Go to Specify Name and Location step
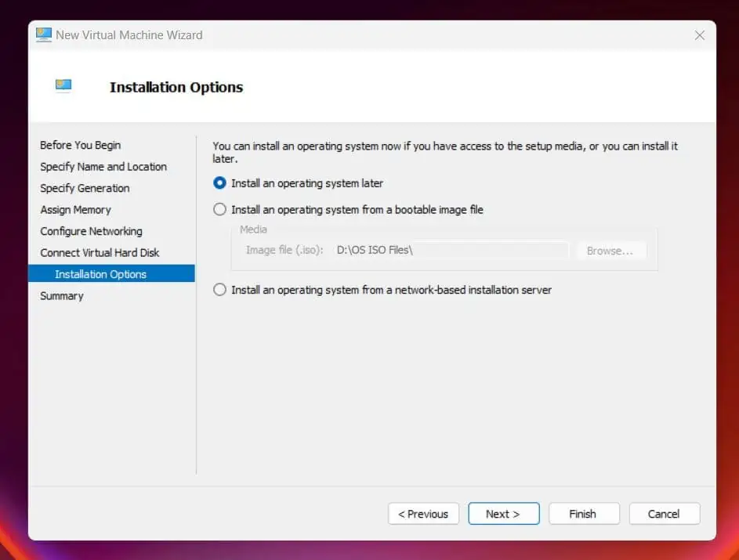 click(103, 167)
